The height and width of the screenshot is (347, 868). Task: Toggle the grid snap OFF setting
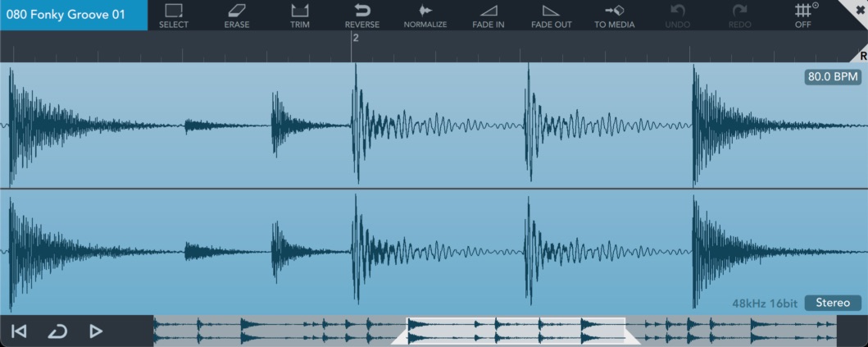[803, 16]
